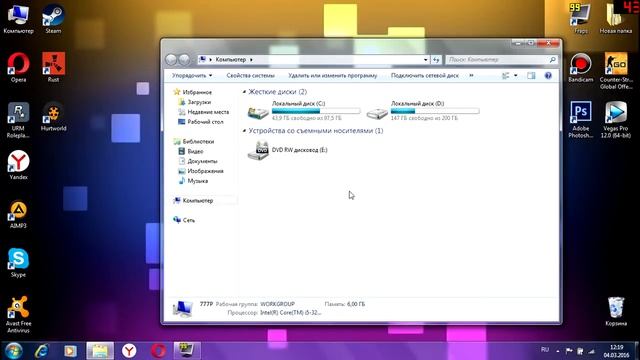The width and height of the screenshot is (640, 360).
Task: Click the RU language indicator in tray
Action: click(x=544, y=350)
